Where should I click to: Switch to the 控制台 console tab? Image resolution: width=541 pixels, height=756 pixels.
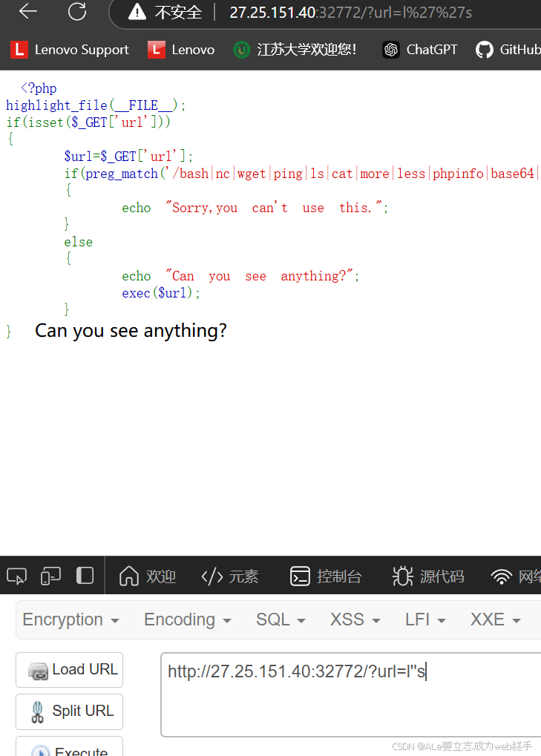point(326,576)
